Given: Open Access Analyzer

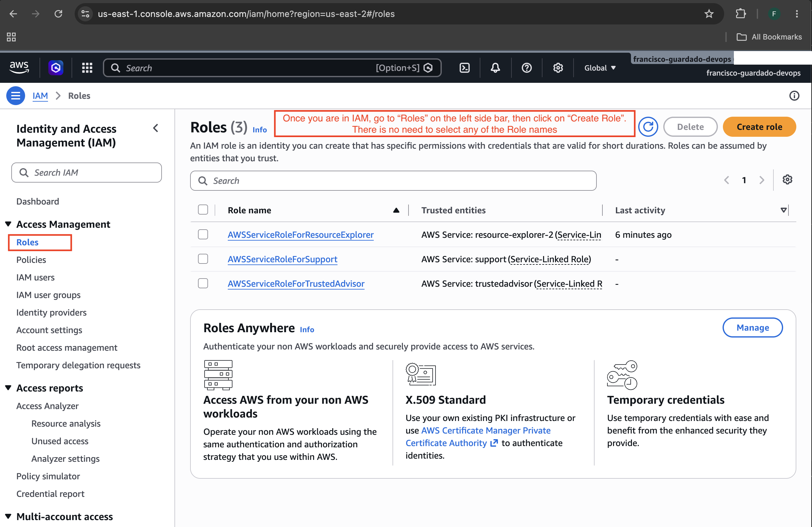Looking at the screenshot, I should point(47,406).
